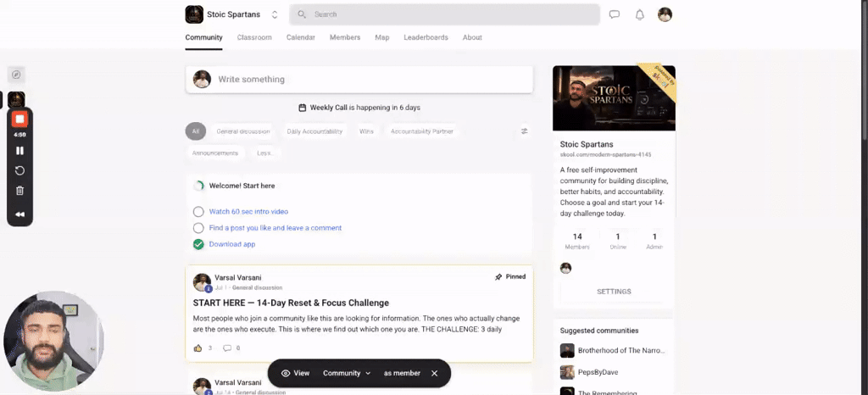Restart the recording
Viewport: 868px width, 395px height.
coord(20,170)
